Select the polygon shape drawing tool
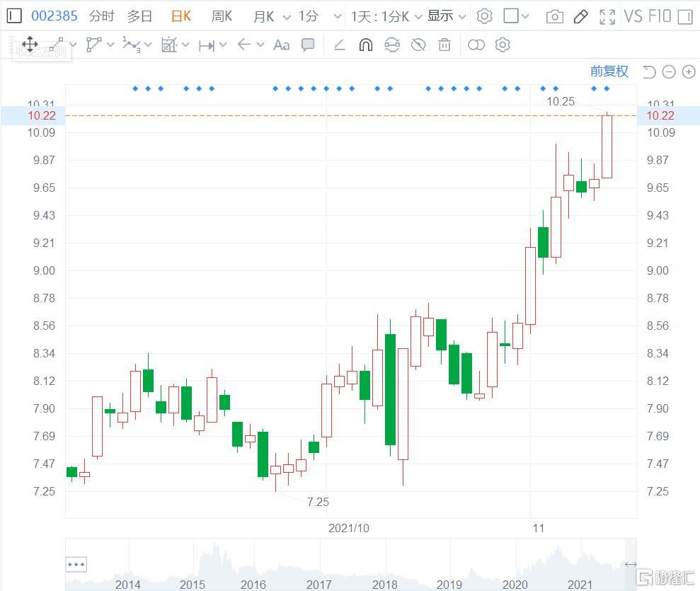This screenshot has height=591, width=700. [x=93, y=45]
